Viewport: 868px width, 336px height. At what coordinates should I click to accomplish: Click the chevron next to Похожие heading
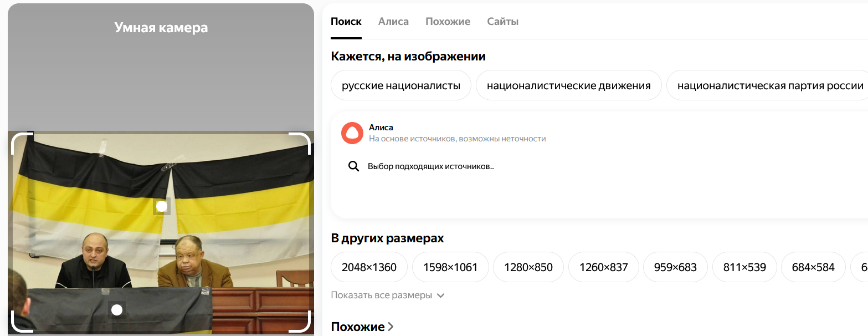click(x=391, y=327)
